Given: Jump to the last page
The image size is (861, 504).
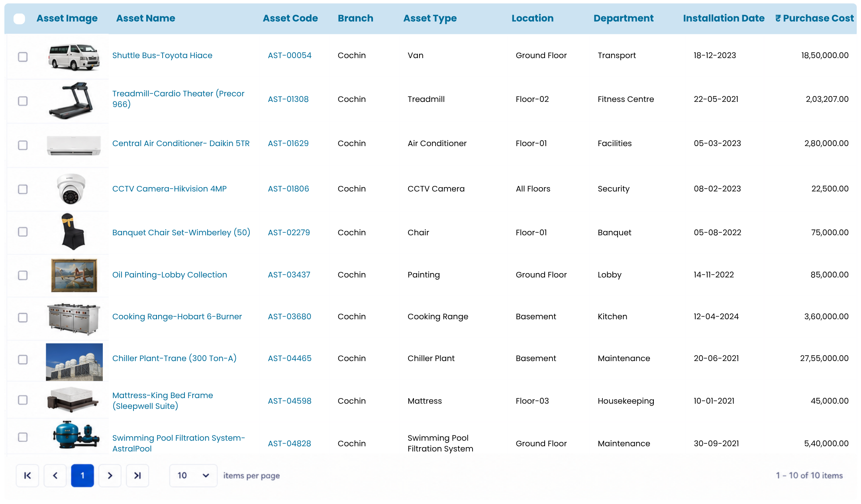Looking at the screenshot, I should (137, 475).
